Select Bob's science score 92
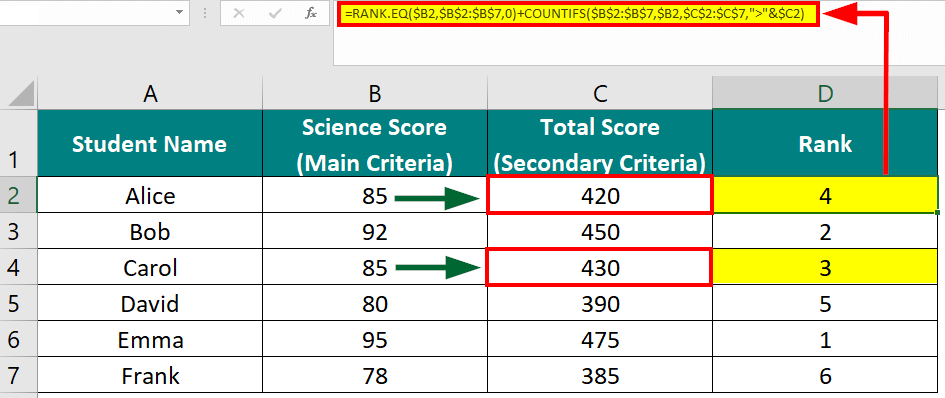 pos(375,231)
